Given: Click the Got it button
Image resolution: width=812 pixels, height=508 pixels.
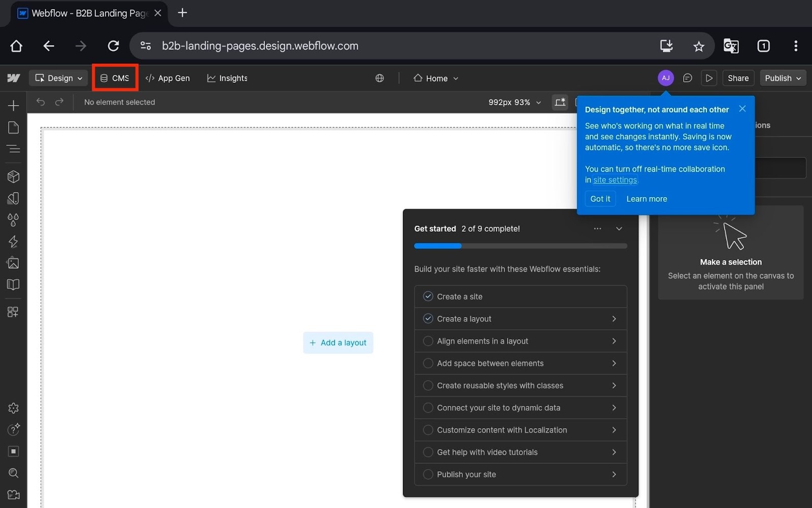Looking at the screenshot, I should 600,199.
